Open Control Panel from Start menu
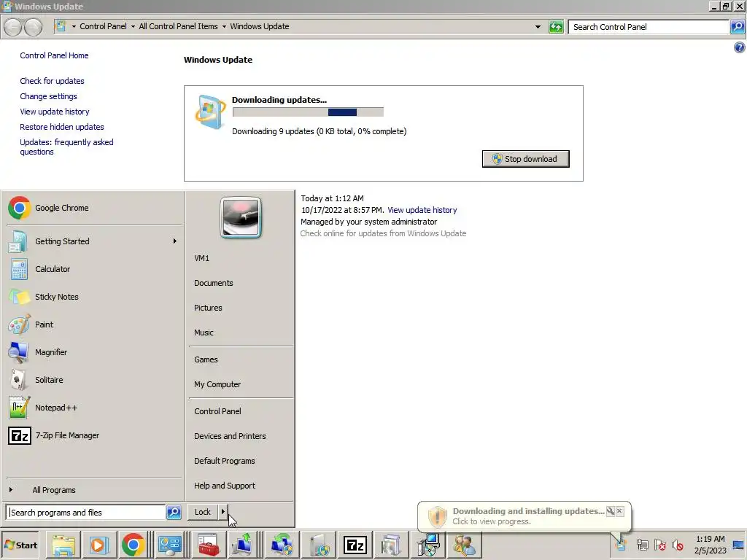The image size is (747, 560). [x=241, y=411]
